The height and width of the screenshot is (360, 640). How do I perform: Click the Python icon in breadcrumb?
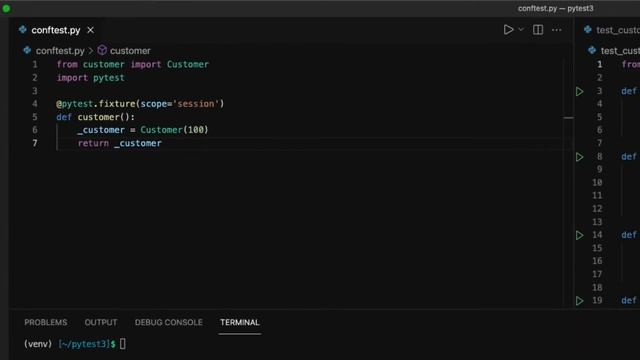[x=27, y=50]
